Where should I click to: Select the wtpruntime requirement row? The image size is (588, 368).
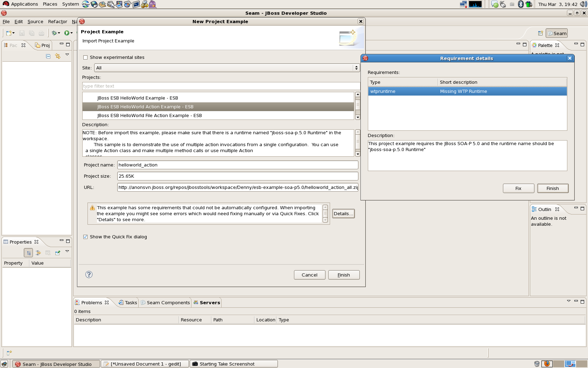467,91
